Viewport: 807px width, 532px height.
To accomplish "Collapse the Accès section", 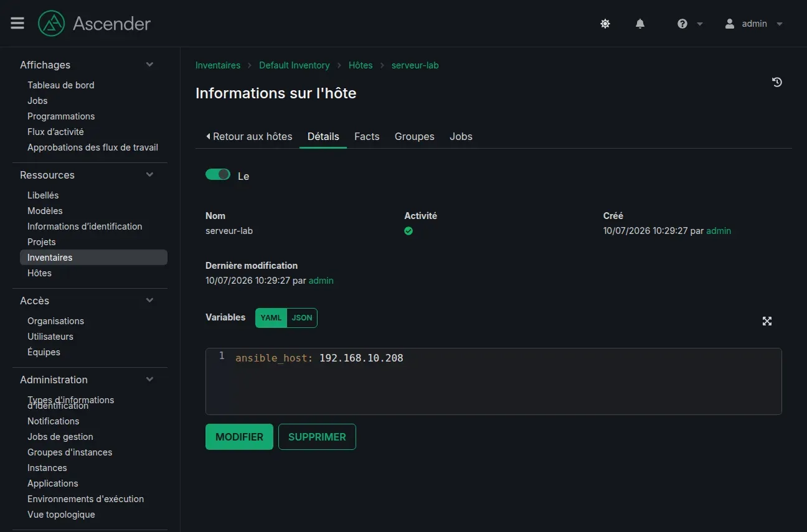I will click(x=149, y=301).
